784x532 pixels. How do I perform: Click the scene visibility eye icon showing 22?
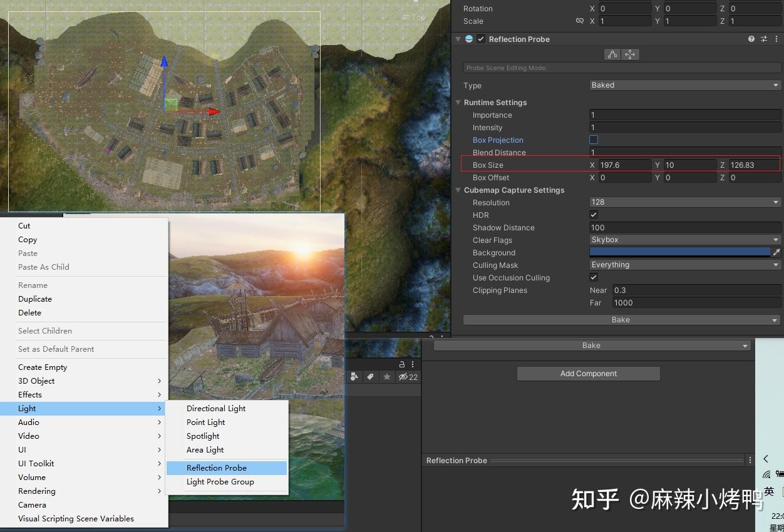[x=405, y=377]
